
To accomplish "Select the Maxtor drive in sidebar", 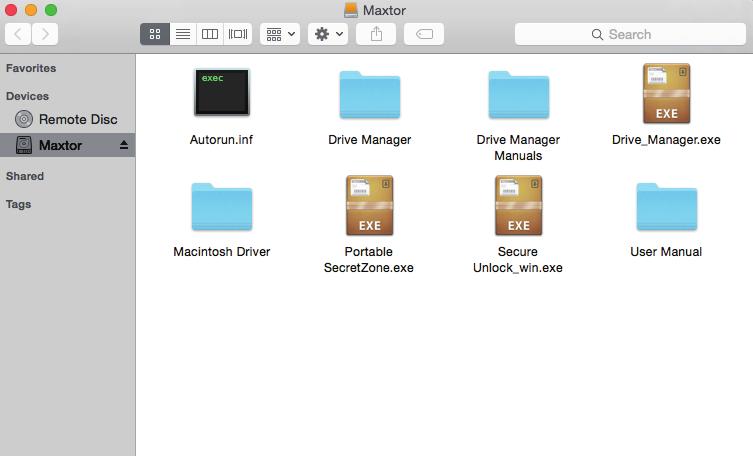I will (67, 145).
